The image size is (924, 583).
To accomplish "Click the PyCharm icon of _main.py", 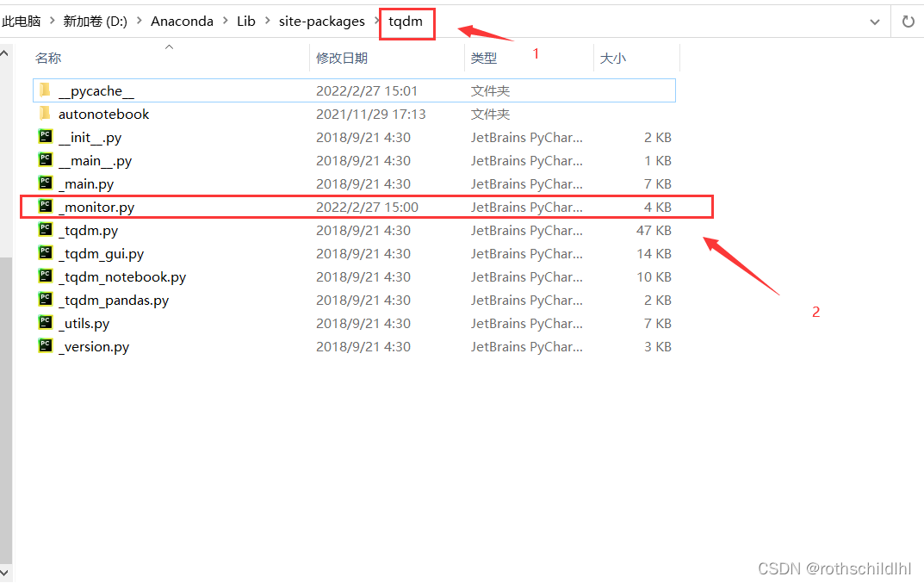I will pos(46,183).
